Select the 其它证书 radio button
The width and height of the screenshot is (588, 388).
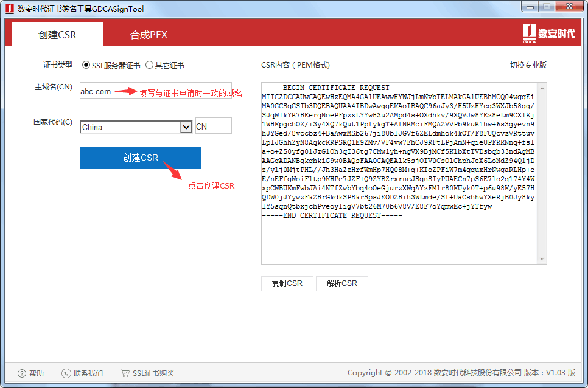click(x=149, y=65)
